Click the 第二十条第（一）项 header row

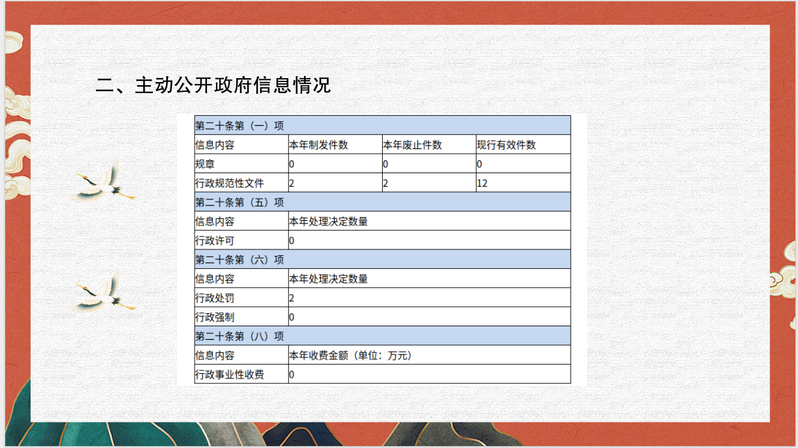coord(381,126)
